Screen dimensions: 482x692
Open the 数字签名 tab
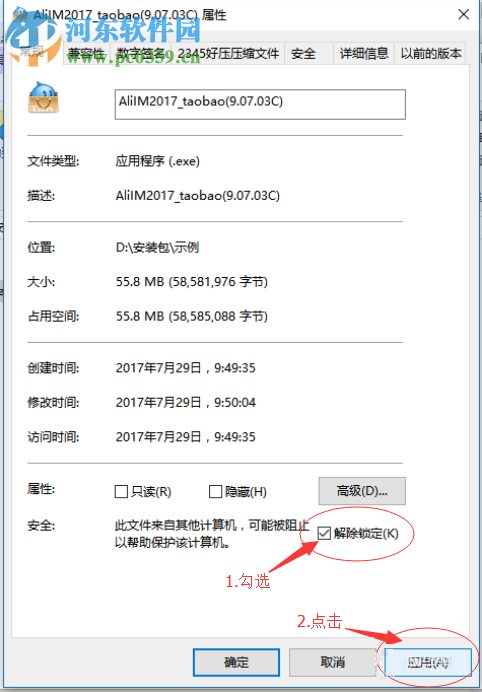coord(141,54)
